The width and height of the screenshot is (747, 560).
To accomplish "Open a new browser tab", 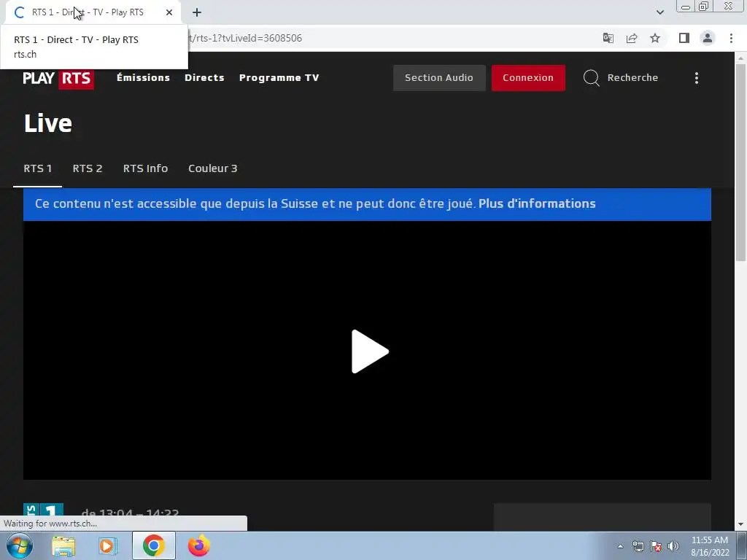I will [x=197, y=12].
